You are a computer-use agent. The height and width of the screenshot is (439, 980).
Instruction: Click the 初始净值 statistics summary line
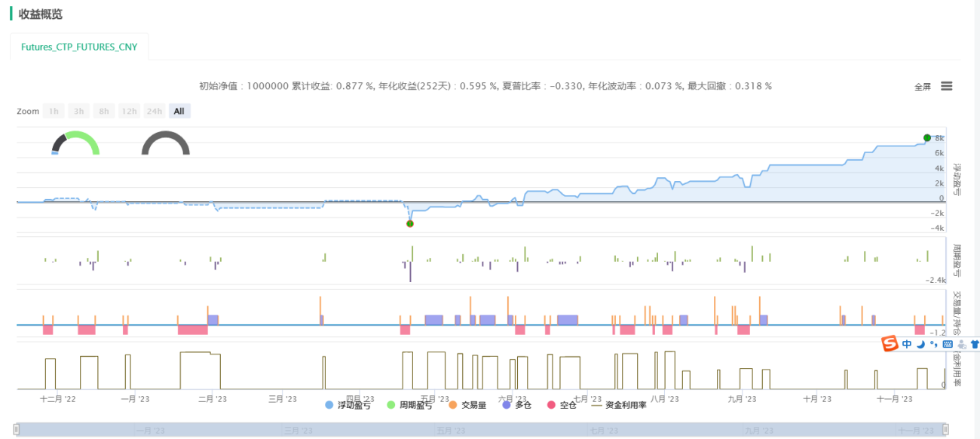(x=485, y=86)
